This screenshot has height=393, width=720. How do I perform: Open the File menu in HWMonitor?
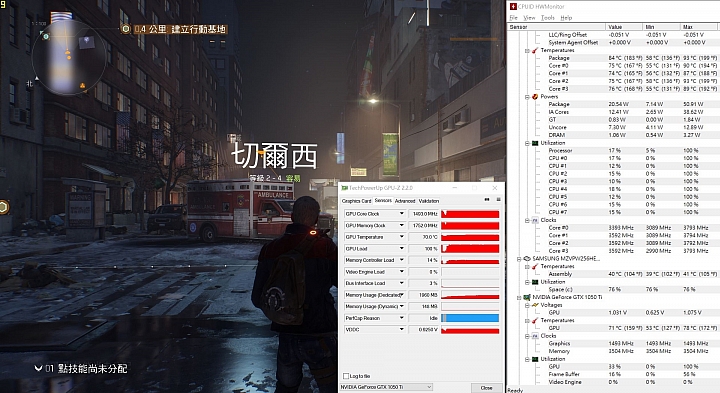point(513,17)
